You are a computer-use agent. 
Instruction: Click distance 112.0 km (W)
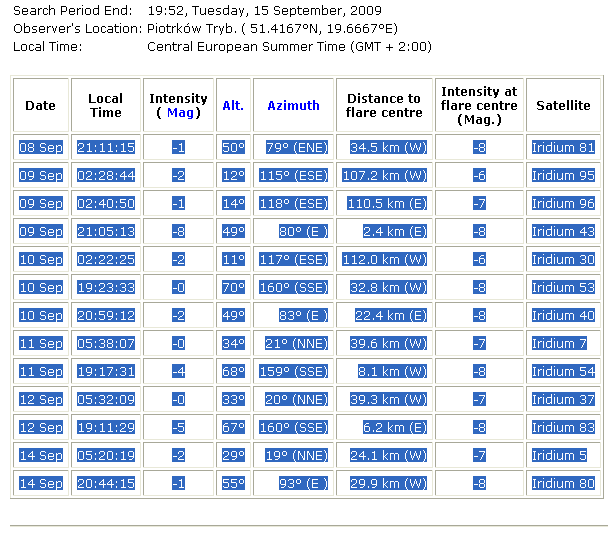(x=384, y=259)
